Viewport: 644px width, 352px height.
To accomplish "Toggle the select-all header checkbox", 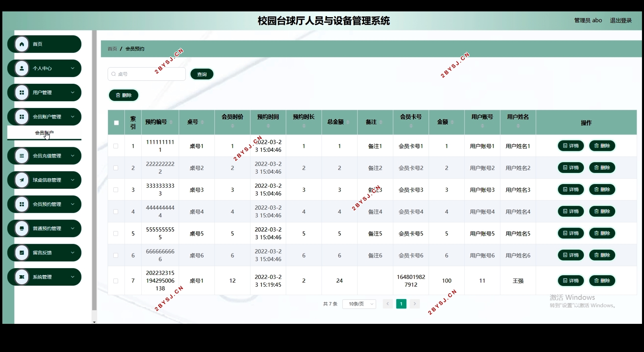I will tap(116, 123).
